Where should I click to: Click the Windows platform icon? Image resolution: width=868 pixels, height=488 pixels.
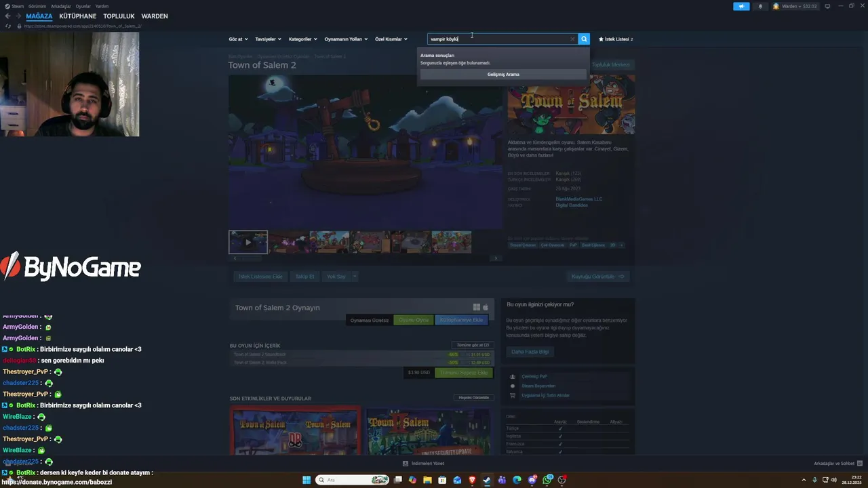[477, 307]
